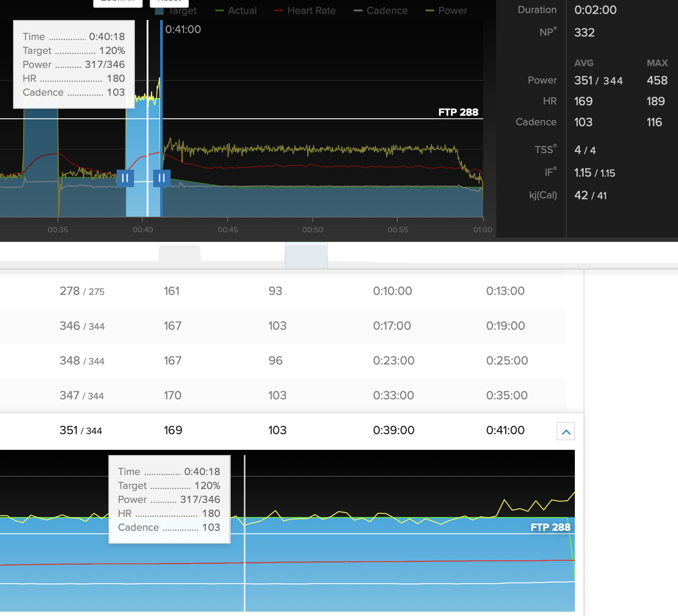Image resolution: width=678 pixels, height=616 pixels.
Task: Click the average power 351 / 344 in stats panel
Action: tap(599, 80)
